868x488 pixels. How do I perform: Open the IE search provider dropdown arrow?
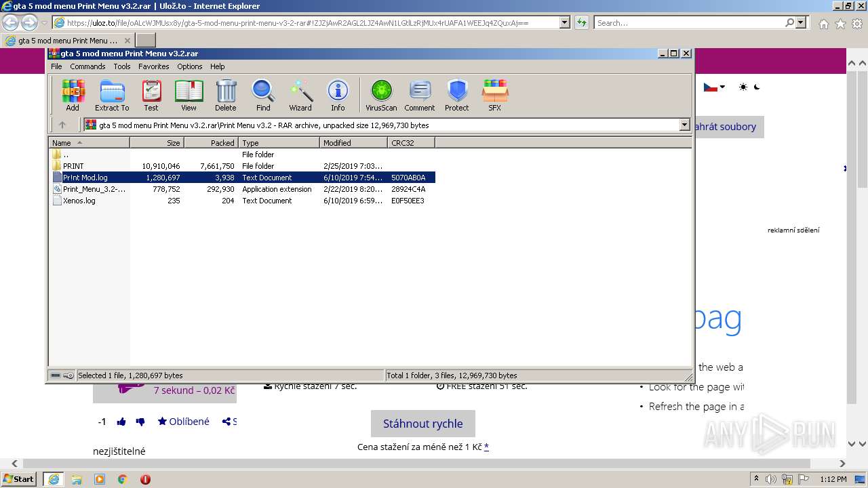coord(801,22)
